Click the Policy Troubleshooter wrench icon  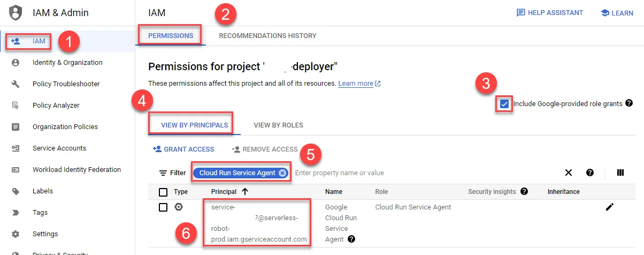[16, 84]
